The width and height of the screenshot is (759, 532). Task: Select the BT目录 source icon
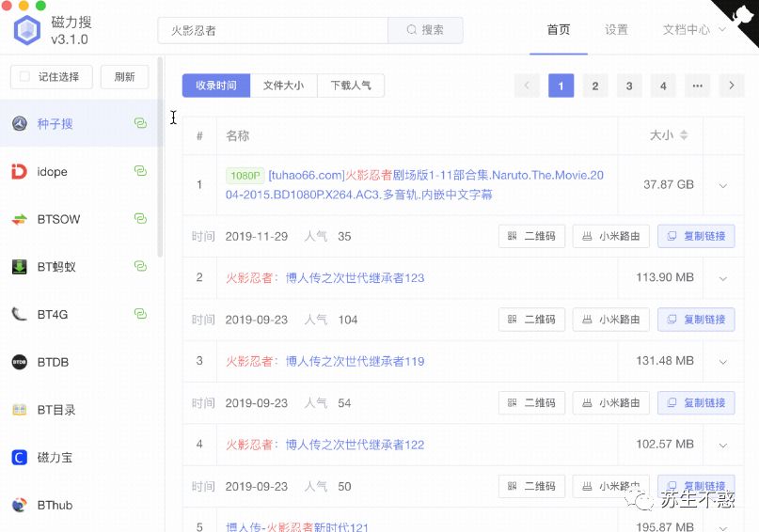pyautogui.click(x=20, y=410)
